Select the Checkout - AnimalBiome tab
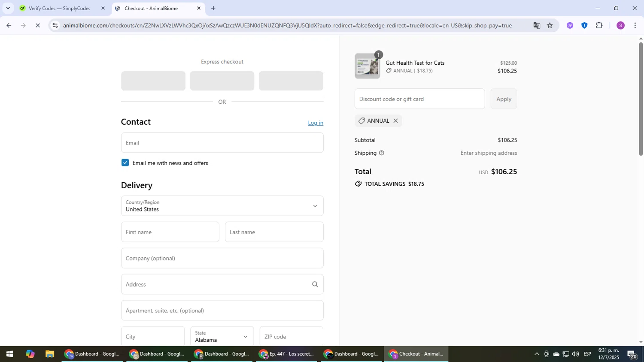The width and height of the screenshot is (644, 362). pyautogui.click(x=151, y=8)
